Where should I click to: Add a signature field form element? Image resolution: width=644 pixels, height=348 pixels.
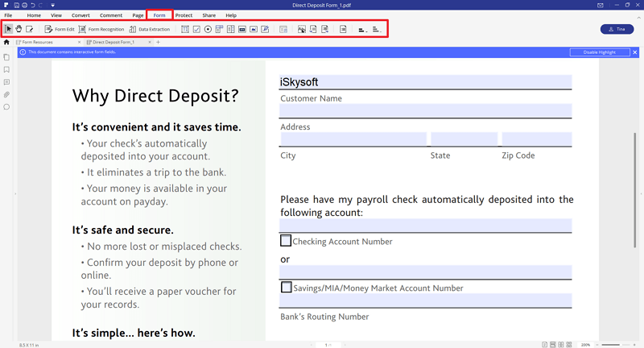click(266, 29)
